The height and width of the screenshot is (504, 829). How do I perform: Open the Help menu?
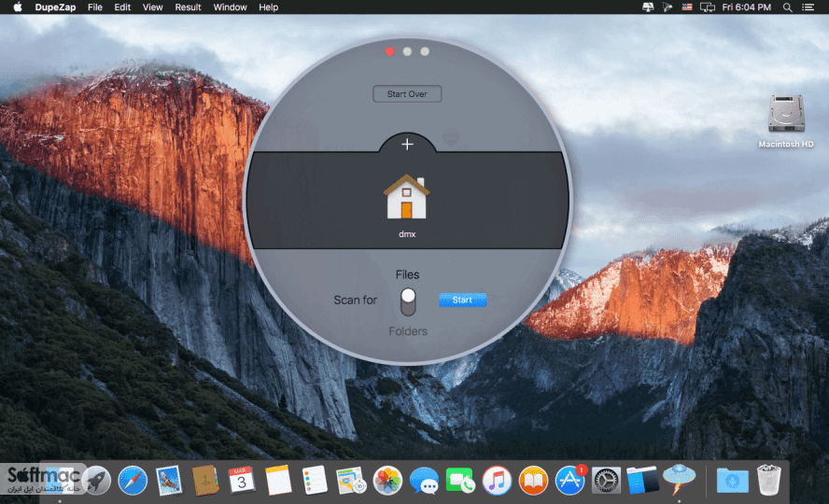[x=269, y=7]
